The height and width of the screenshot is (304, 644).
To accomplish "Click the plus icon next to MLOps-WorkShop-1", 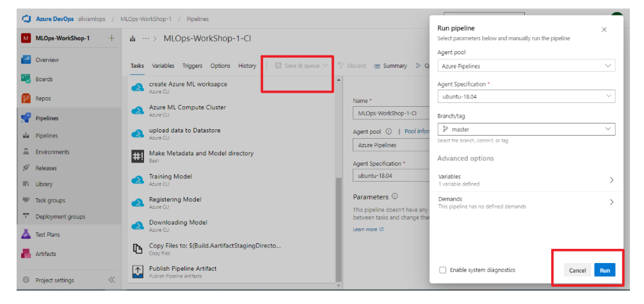I will (111, 38).
